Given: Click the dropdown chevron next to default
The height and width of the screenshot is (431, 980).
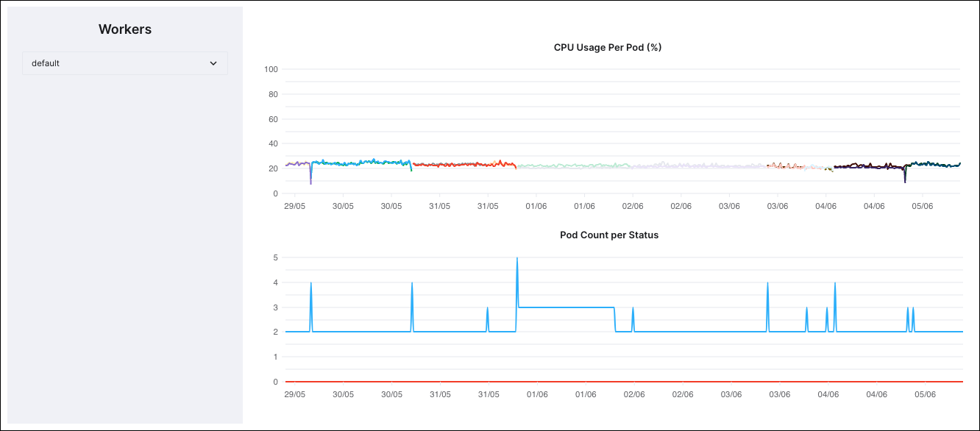Looking at the screenshot, I should 213,63.
